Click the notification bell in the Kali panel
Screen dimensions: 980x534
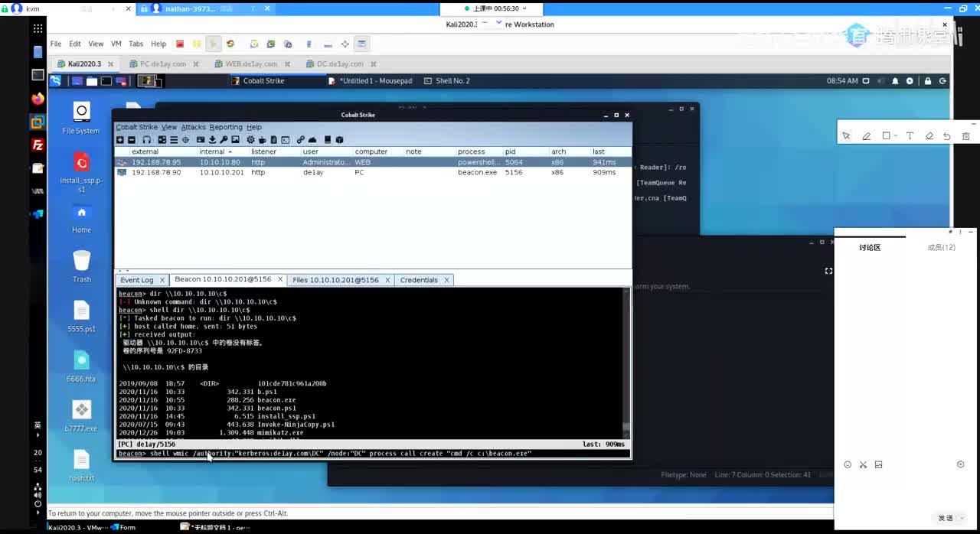pos(895,81)
